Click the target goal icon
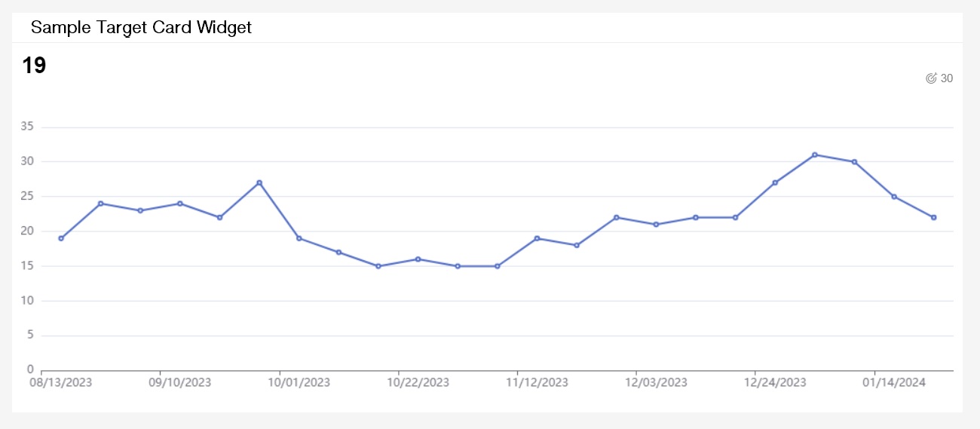This screenshot has width=980, height=429. (x=931, y=78)
